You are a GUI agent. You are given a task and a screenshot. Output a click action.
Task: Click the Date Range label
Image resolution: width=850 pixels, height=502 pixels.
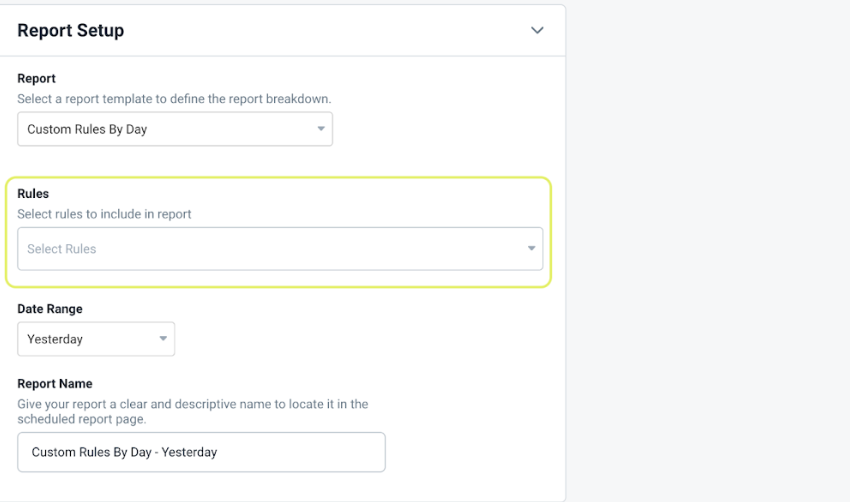coord(50,309)
